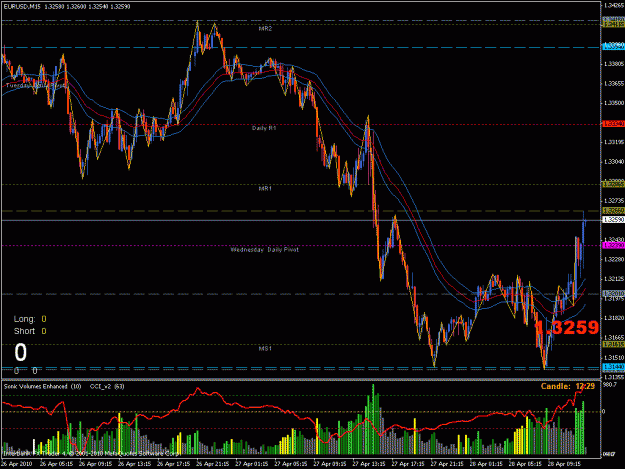Click the cyan 1.33950 price tag near top
Image resolution: width=625 pixels, height=469 pixels.
point(613,47)
